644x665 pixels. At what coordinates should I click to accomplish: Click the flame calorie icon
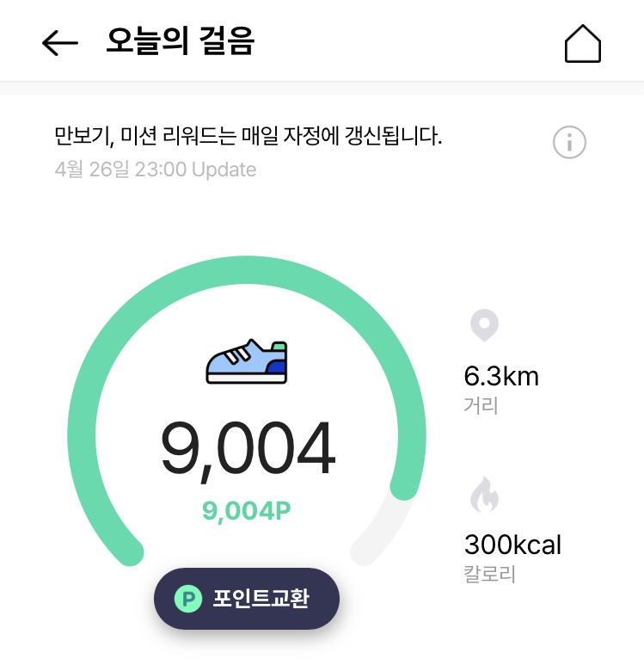point(484,496)
